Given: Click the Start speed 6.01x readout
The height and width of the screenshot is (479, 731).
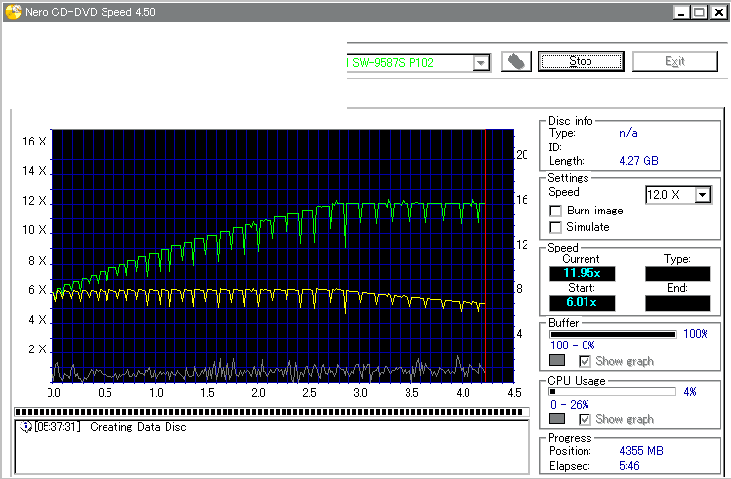Looking at the screenshot, I should (582, 303).
